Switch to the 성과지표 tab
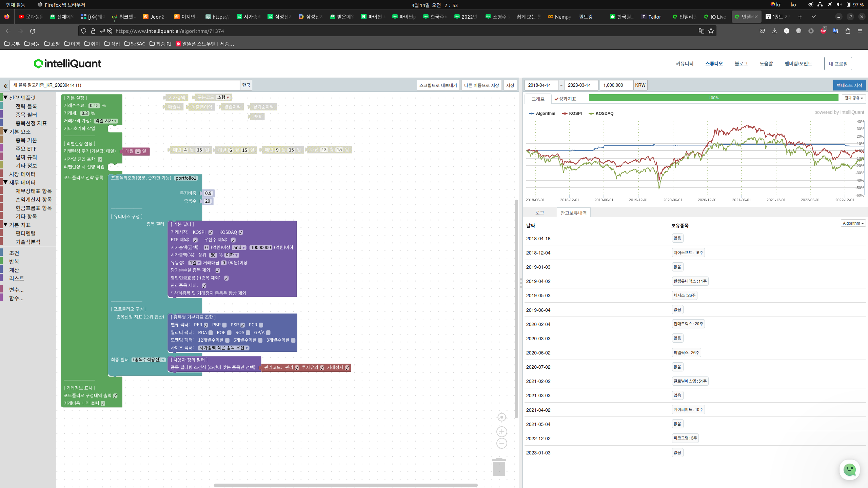 566,99
